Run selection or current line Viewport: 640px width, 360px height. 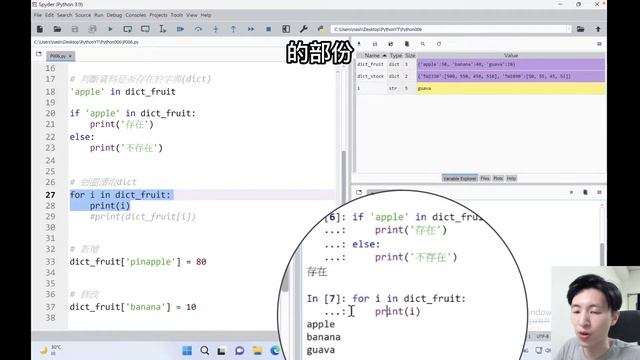click(x=162, y=29)
